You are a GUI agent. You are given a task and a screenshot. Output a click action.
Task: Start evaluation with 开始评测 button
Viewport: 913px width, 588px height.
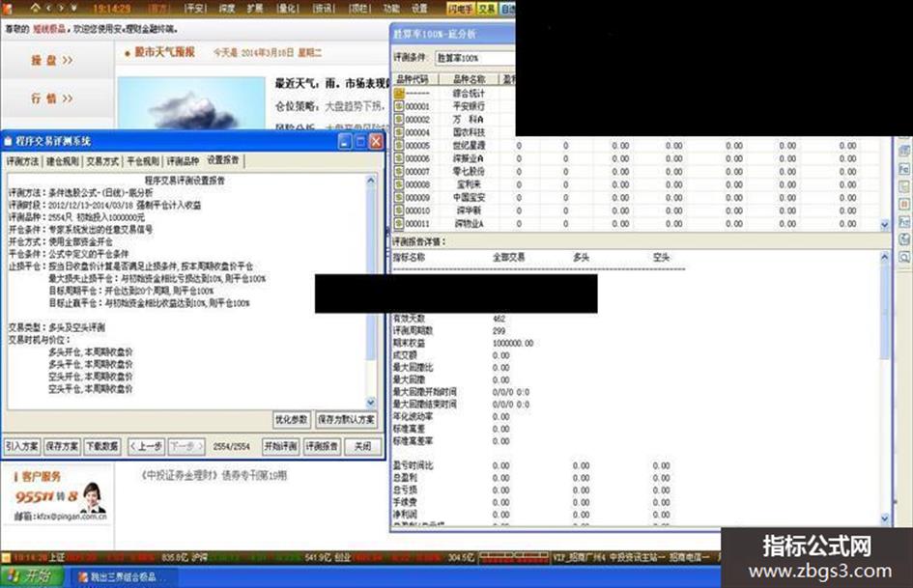(280, 446)
